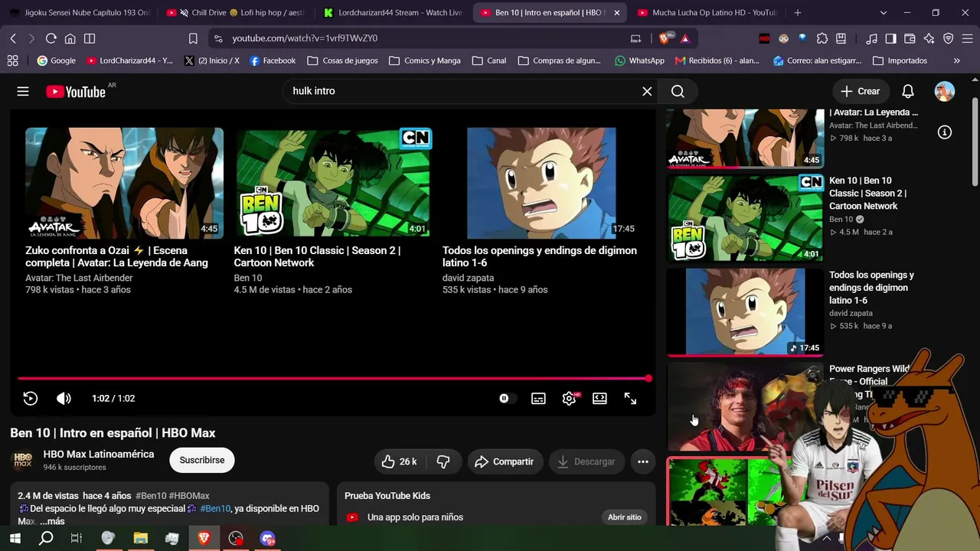Image resolution: width=980 pixels, height=551 pixels.
Task: Toggle subtitles in the video player
Action: 538,398
